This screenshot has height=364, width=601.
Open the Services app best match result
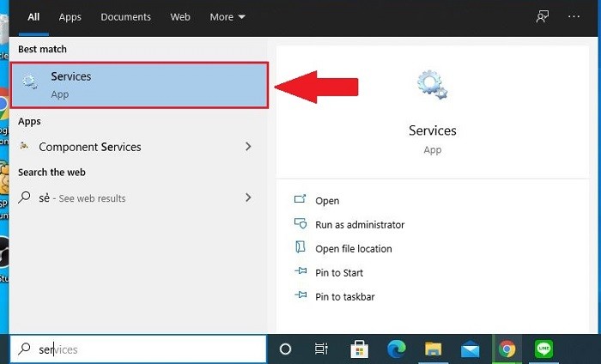click(137, 84)
